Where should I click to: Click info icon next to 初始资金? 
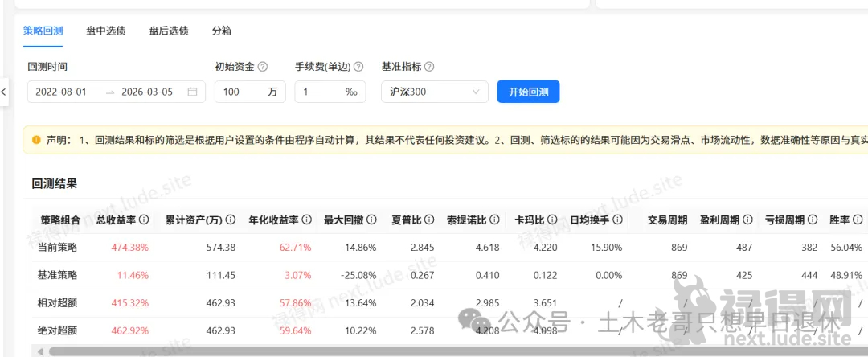pos(263,67)
